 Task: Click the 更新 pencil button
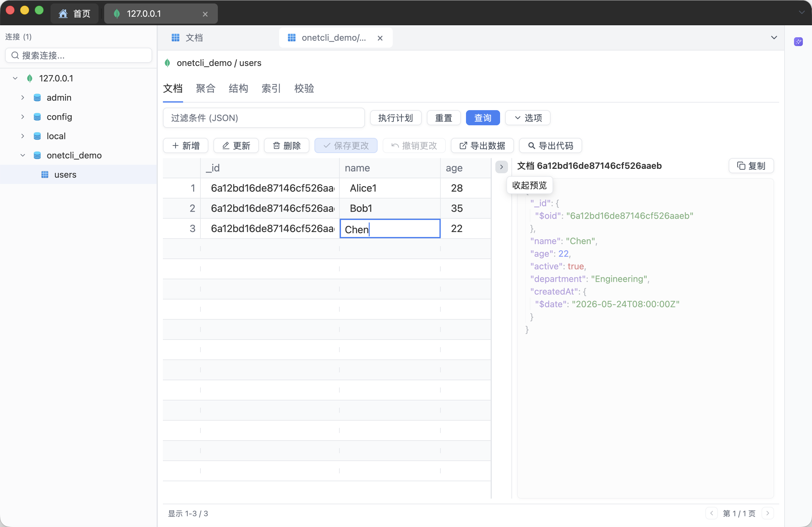click(236, 146)
